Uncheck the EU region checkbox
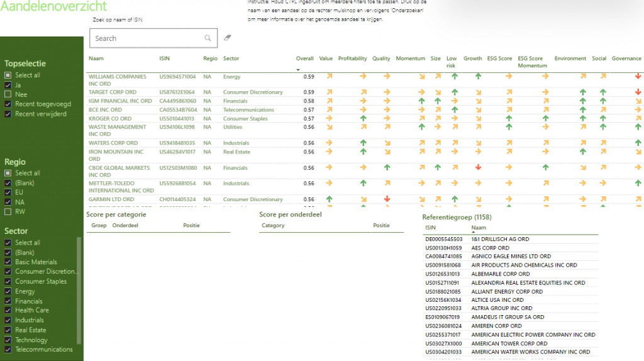The image size is (644, 361). 8,192
